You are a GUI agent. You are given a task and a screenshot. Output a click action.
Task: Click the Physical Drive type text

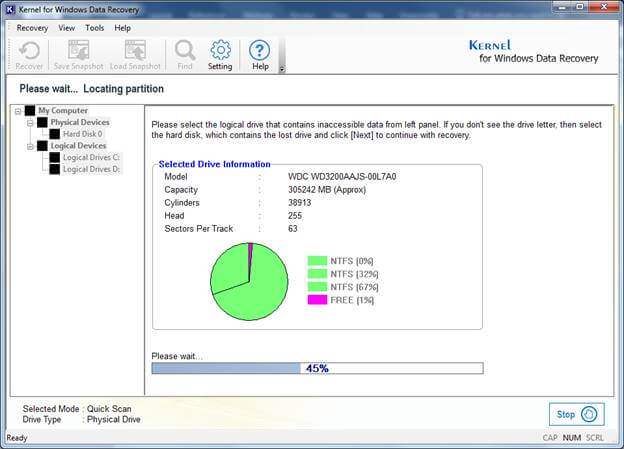tap(113, 420)
